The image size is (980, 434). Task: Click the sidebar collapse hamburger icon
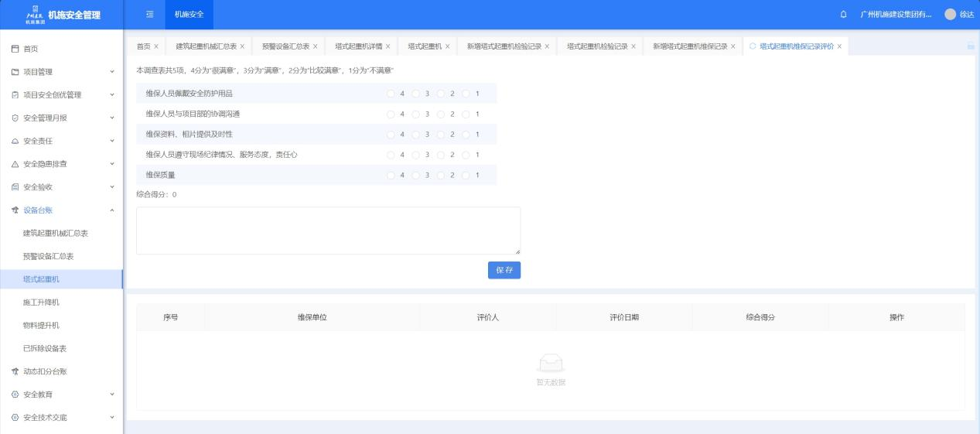coord(149,15)
